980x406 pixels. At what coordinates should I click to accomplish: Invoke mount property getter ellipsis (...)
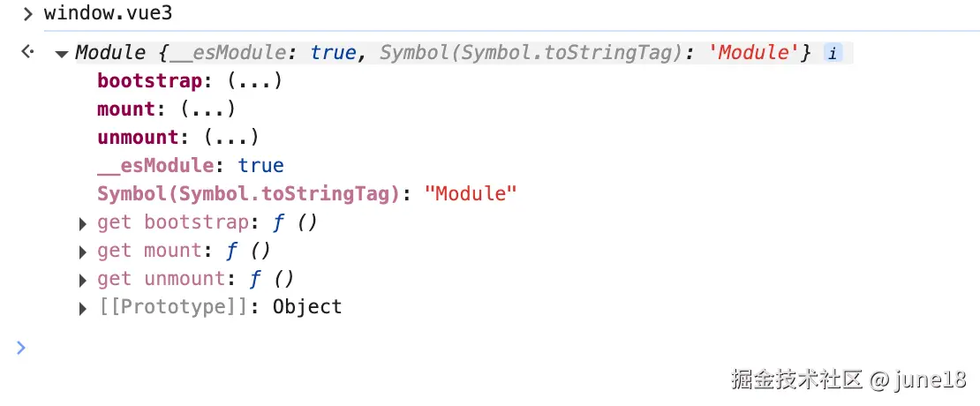coord(207,109)
